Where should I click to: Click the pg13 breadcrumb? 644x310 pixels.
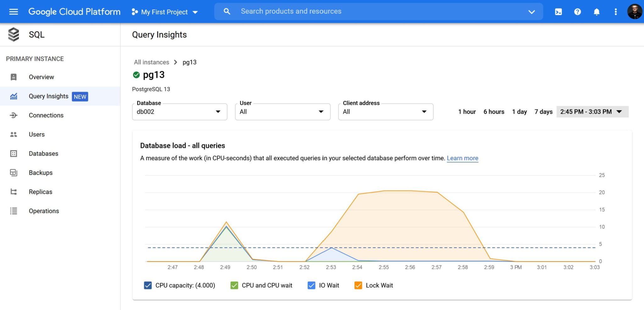tap(189, 62)
